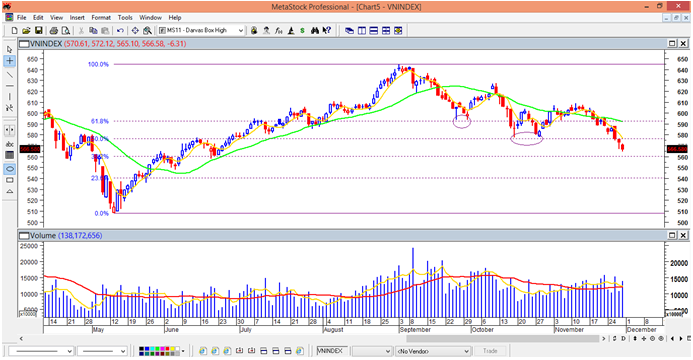Click the Copy icon in the toolbar

[93, 30]
